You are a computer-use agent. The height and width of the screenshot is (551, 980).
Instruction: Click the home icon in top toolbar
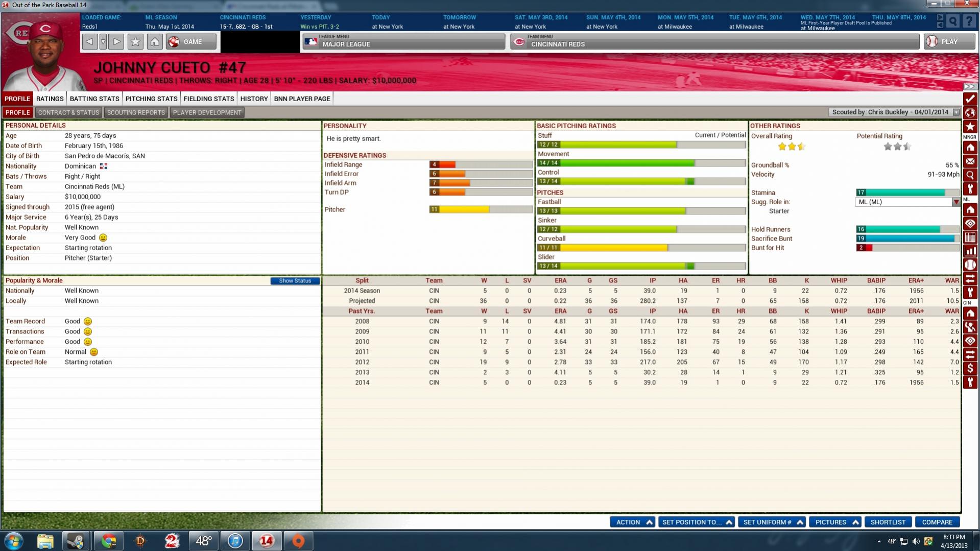click(x=155, y=42)
